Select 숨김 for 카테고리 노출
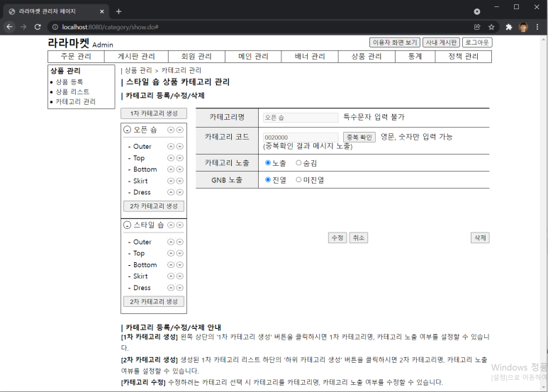 [298, 163]
